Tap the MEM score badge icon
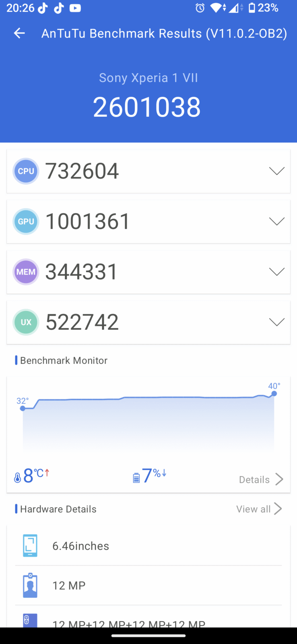The width and height of the screenshot is (297, 644). tap(26, 272)
